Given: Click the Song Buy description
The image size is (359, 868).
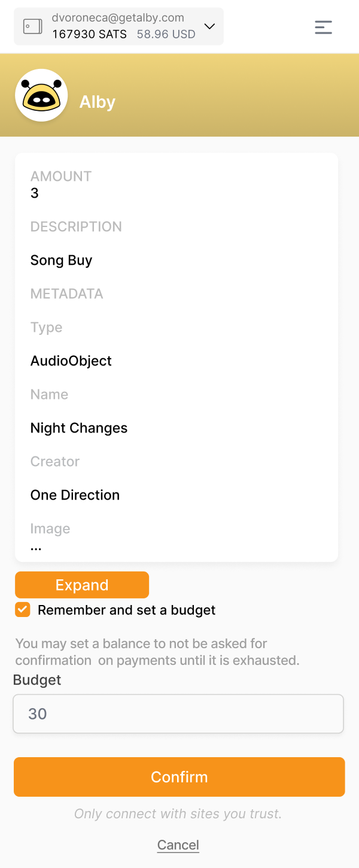Looking at the screenshot, I should click(x=62, y=260).
